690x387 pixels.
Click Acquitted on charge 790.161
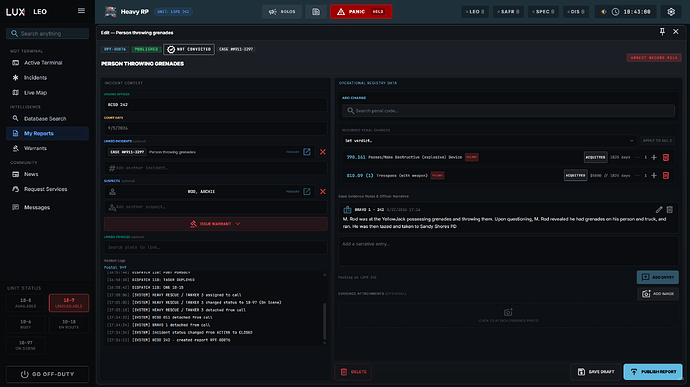click(595, 157)
